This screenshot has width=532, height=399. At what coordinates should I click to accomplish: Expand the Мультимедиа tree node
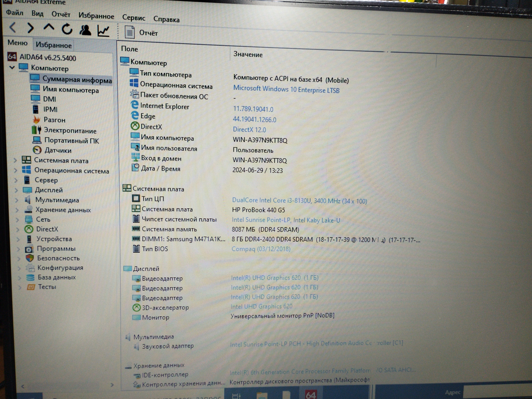click(17, 200)
